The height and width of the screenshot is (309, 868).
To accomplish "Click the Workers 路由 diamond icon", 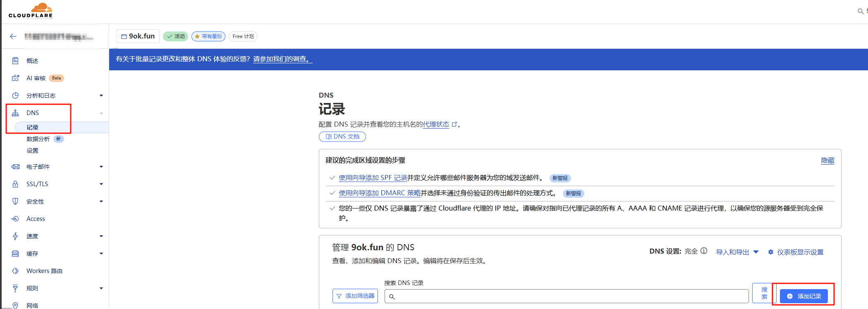I will point(15,271).
